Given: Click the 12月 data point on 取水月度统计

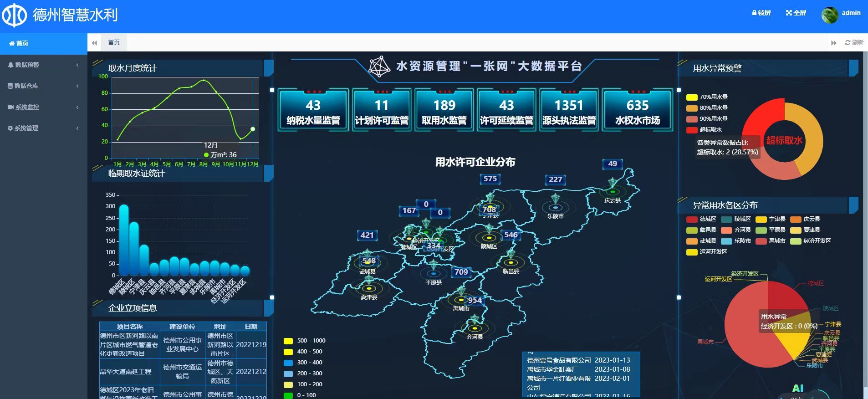Looking at the screenshot, I should 253,129.
